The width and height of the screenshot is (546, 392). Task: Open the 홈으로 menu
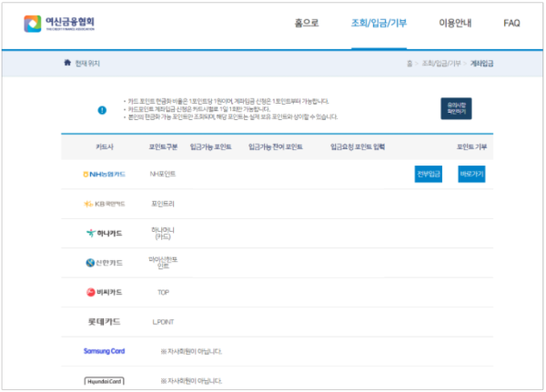coord(307,23)
